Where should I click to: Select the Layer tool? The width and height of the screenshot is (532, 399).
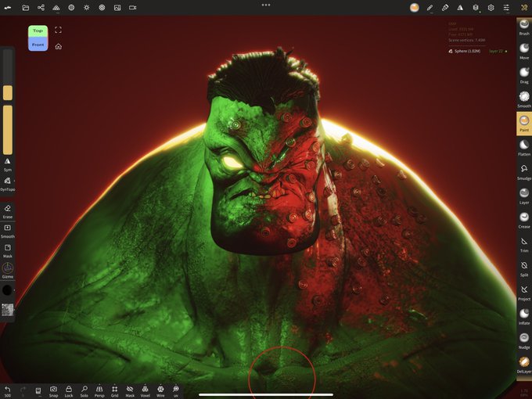click(524, 196)
